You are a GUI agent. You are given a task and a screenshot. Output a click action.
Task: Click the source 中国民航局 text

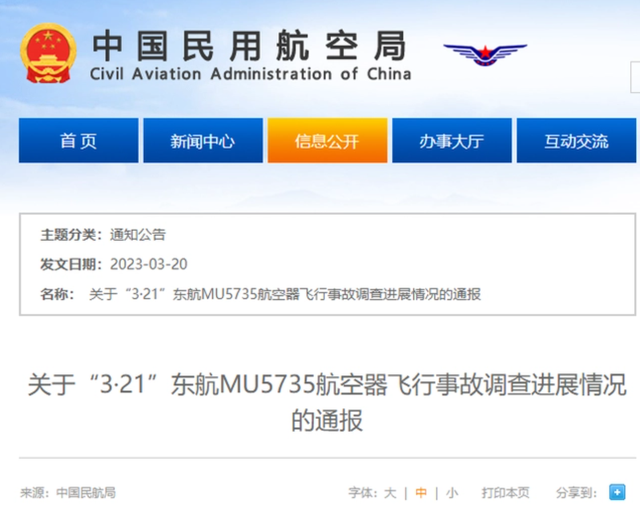coord(86,493)
